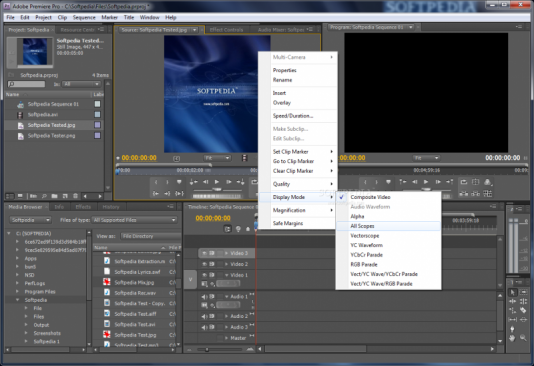Switch to Effect Controls tab

(226, 30)
